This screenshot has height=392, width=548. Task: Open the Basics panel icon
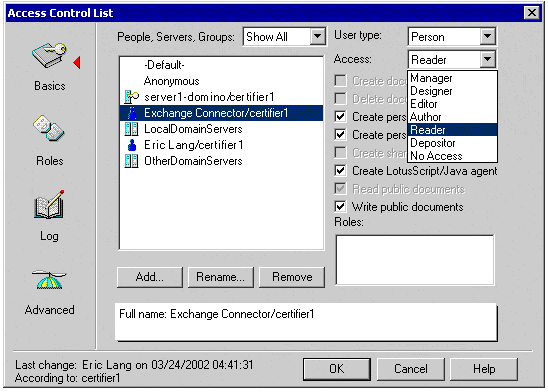(x=49, y=56)
